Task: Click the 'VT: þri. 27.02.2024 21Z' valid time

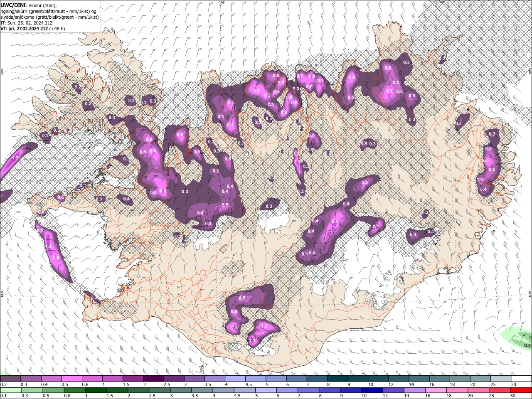Action: (24, 29)
